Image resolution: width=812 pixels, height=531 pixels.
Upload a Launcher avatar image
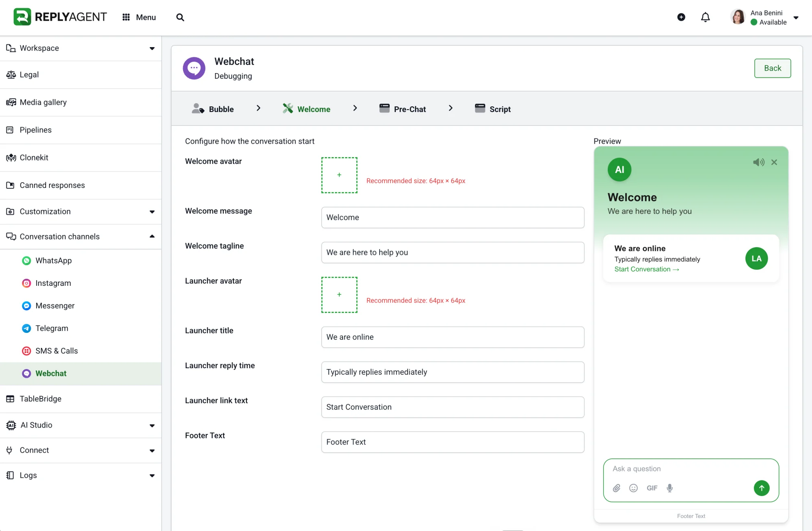click(x=339, y=295)
